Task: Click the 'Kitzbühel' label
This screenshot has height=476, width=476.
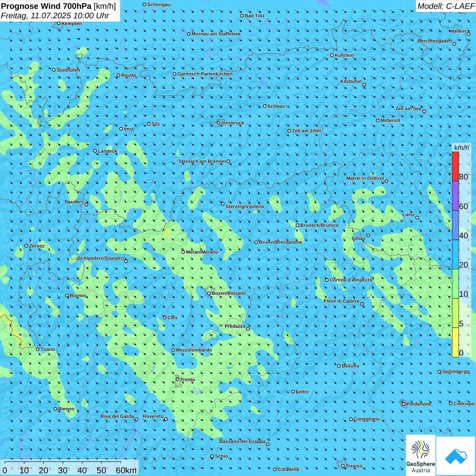Action: coord(351,81)
